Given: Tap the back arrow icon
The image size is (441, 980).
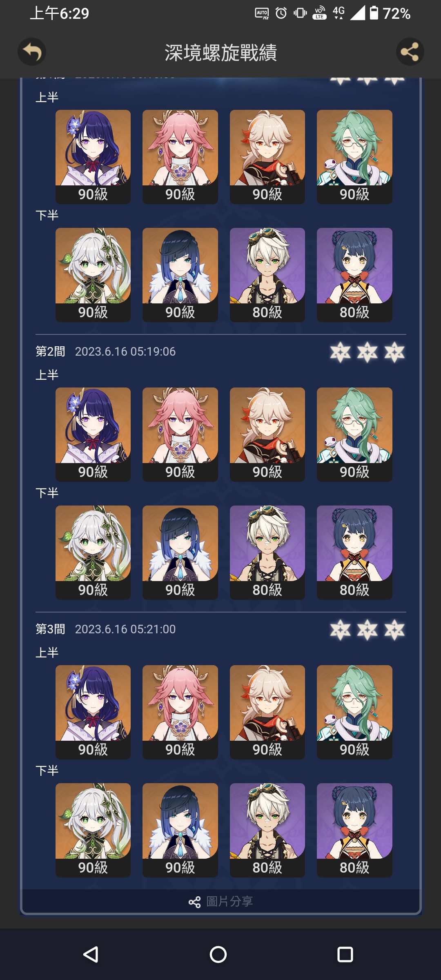Looking at the screenshot, I should (32, 52).
